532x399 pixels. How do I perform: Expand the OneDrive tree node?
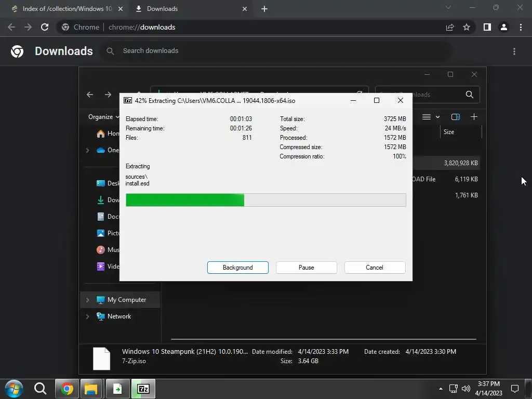point(87,150)
